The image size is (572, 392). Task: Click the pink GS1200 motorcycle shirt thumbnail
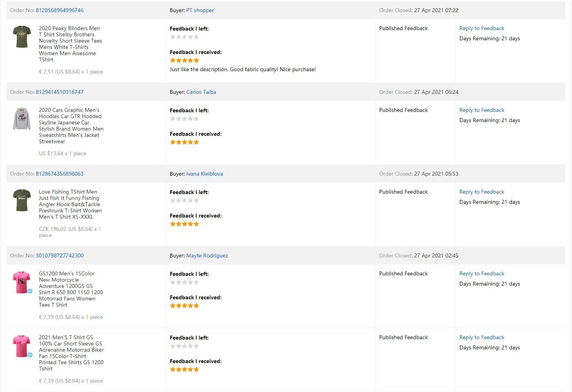coord(22,282)
